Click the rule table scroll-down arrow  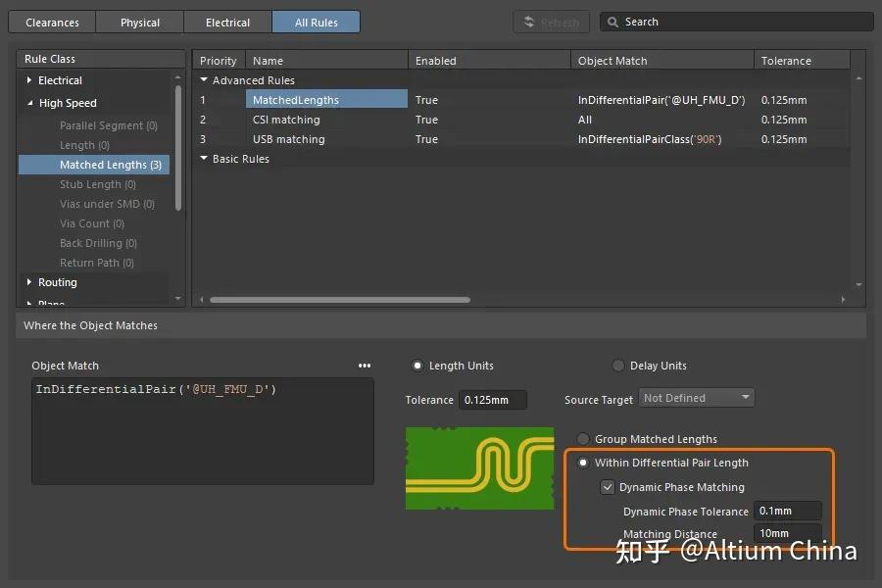(858, 285)
